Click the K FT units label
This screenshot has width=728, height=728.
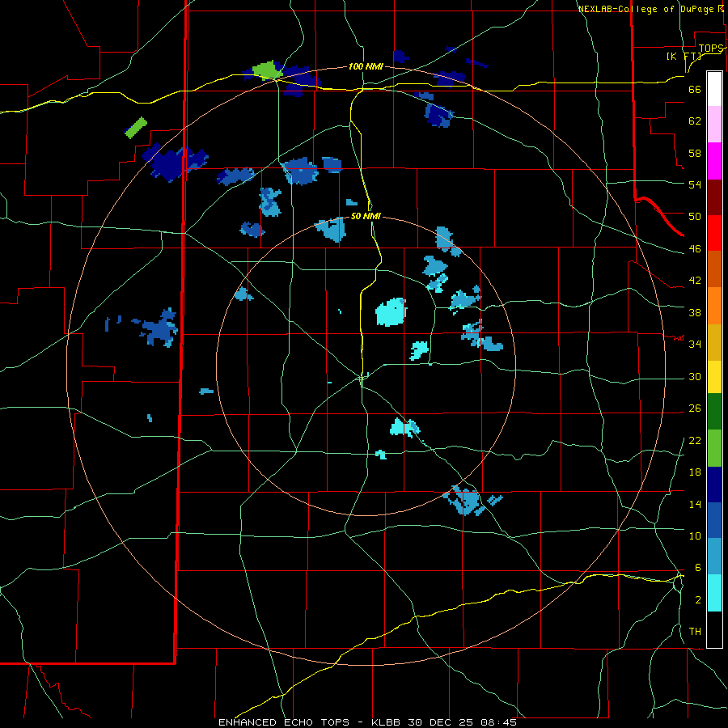684,57
